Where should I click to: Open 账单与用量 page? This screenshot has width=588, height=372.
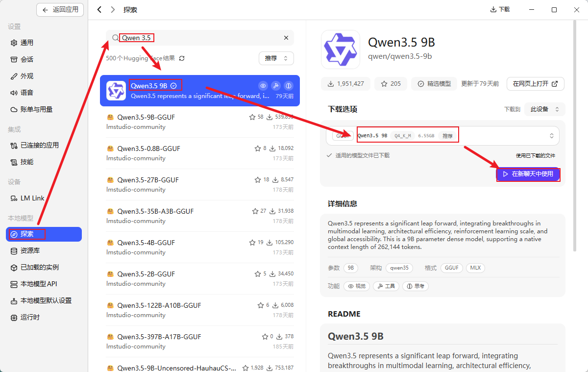(x=44, y=109)
